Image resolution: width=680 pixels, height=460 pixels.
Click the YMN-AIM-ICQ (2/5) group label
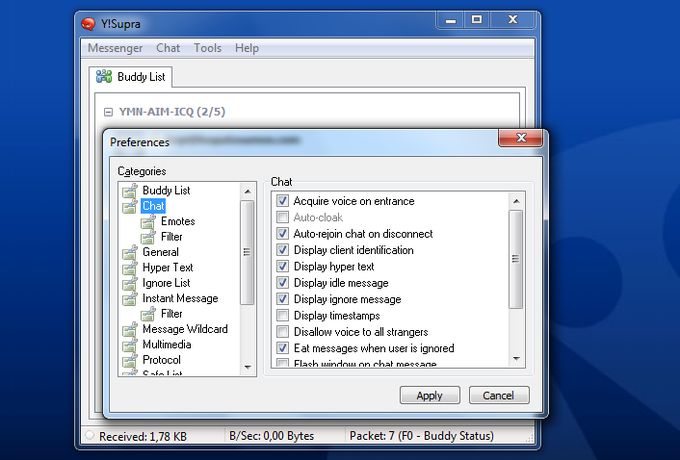172,112
